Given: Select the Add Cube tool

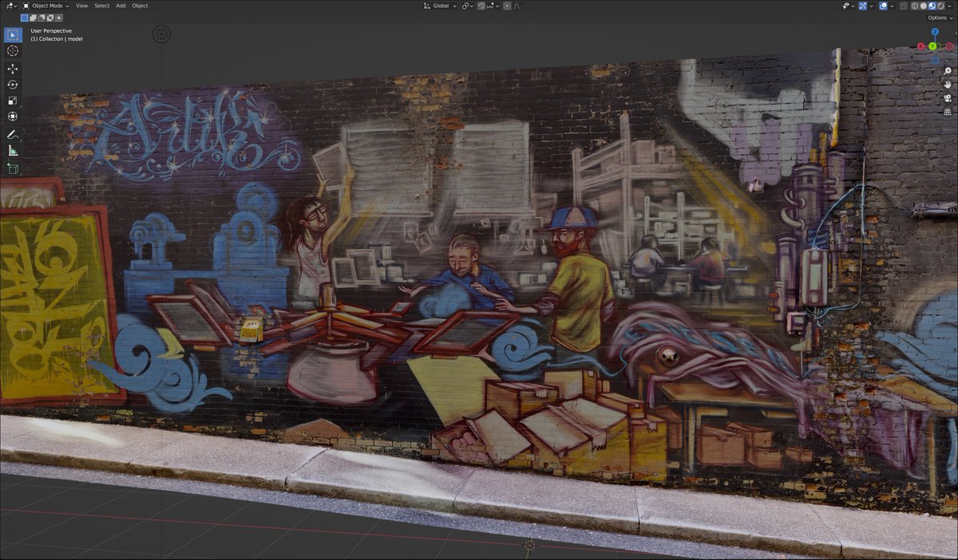Looking at the screenshot, I should pos(13,168).
